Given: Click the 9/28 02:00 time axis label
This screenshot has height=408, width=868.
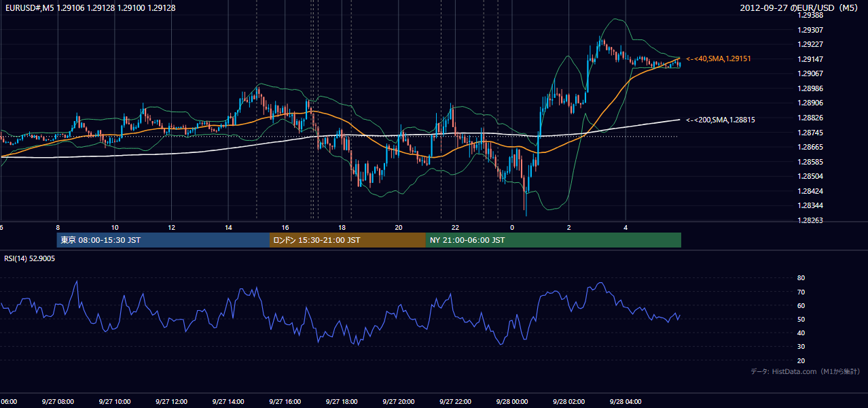Looking at the screenshot, I should point(569,402).
